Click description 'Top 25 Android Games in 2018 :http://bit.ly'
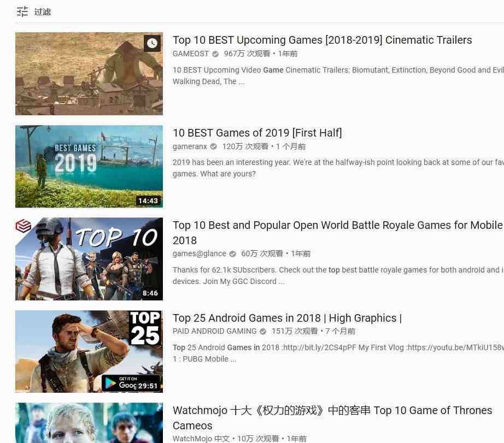This screenshot has height=443, width=504. (x=338, y=353)
